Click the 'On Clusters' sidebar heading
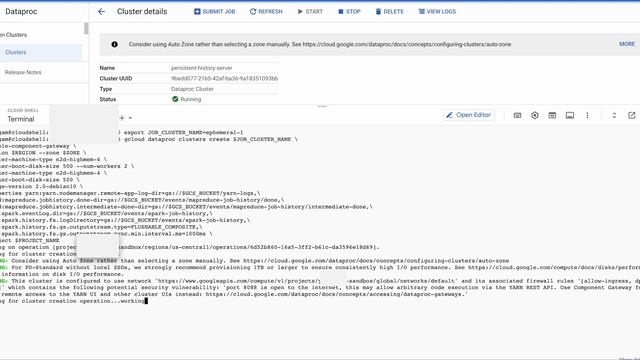This screenshot has height=360, width=640. (x=13, y=35)
